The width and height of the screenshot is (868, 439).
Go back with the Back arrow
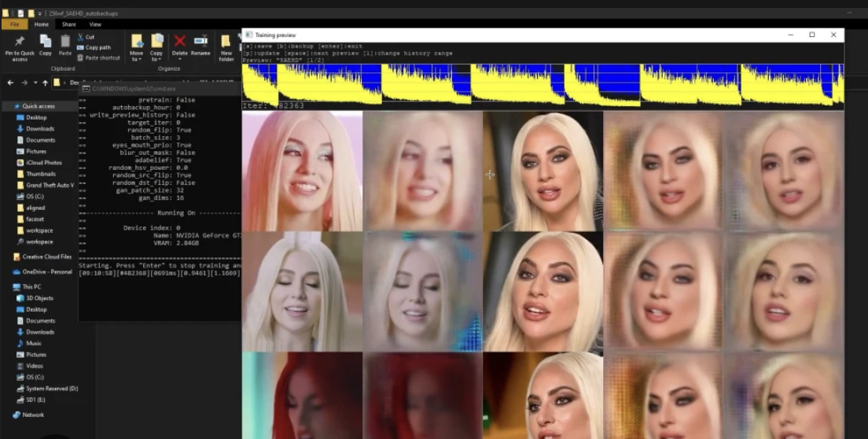pos(10,83)
